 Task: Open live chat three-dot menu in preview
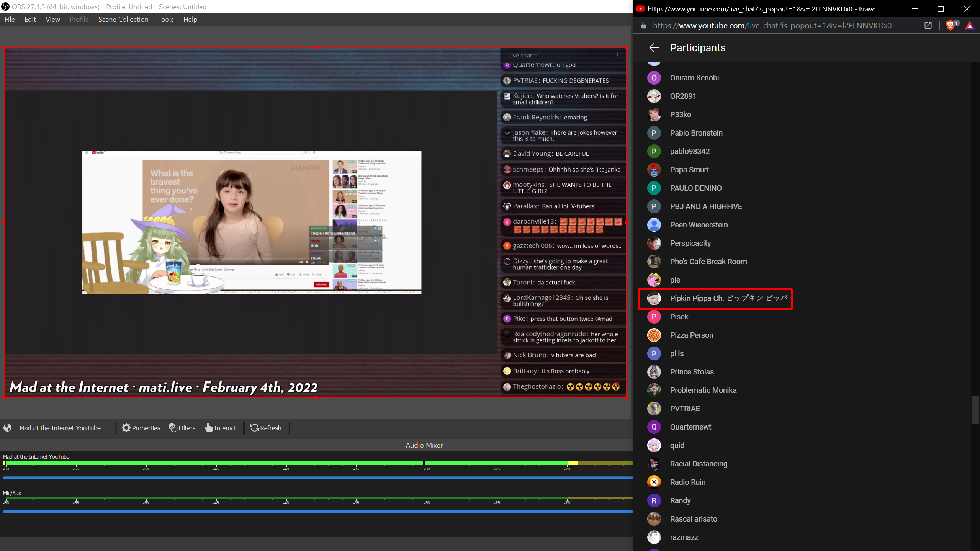coord(618,56)
